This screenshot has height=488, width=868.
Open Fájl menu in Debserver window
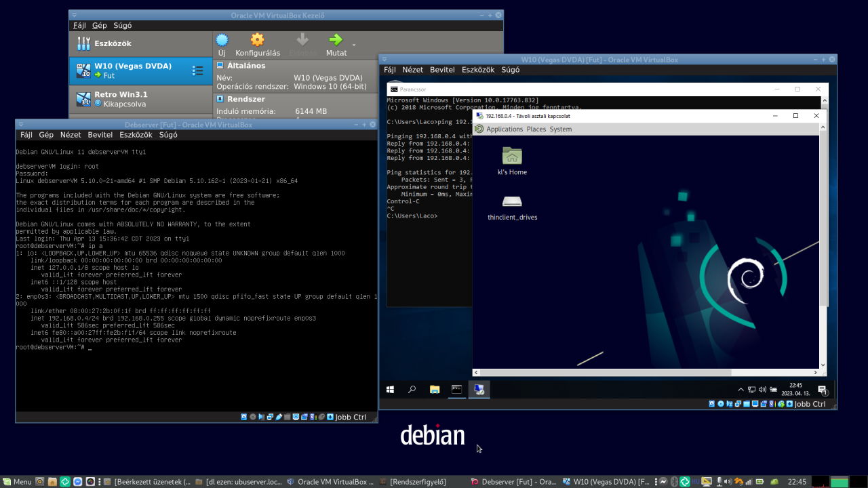[x=26, y=135]
